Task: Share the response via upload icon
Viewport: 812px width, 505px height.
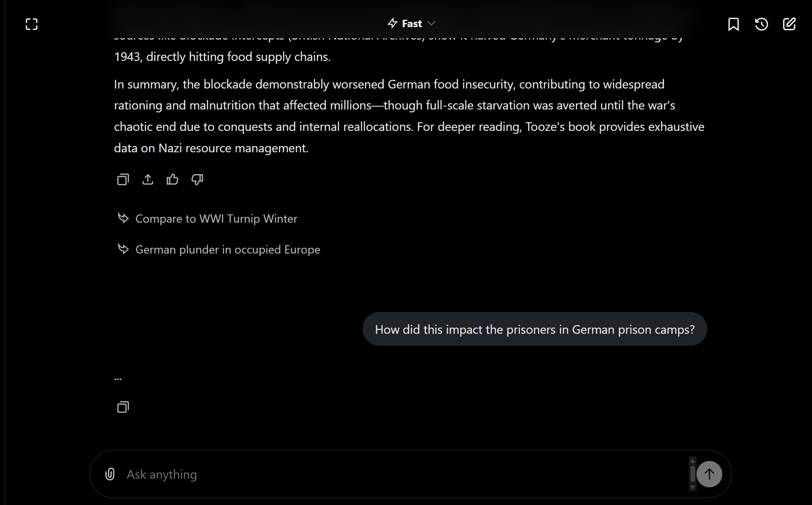Action: coord(148,179)
